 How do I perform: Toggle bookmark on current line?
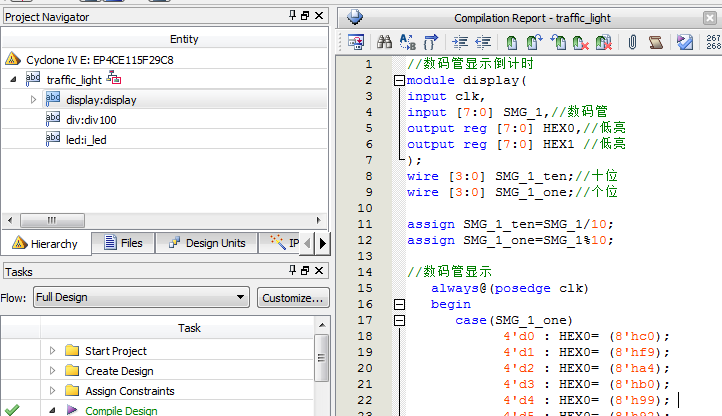[512, 42]
